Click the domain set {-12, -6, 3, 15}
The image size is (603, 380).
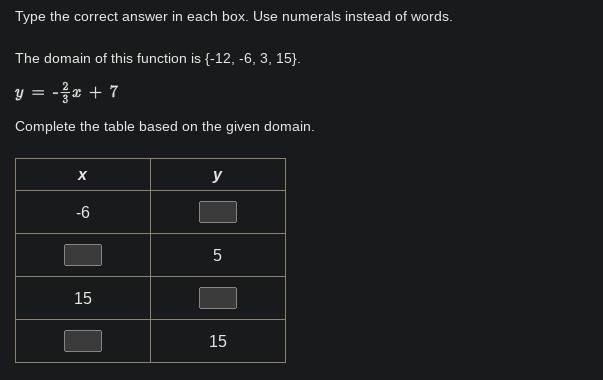coord(251,58)
